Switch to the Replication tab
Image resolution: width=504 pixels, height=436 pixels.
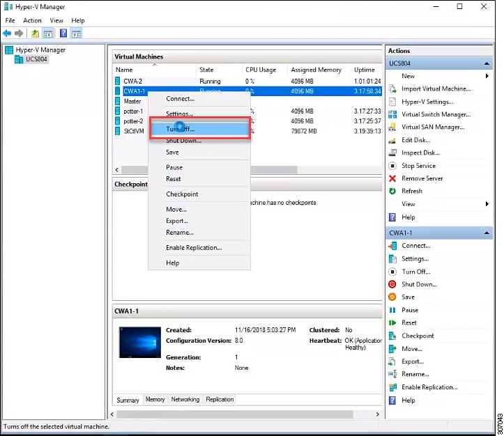[220, 400]
